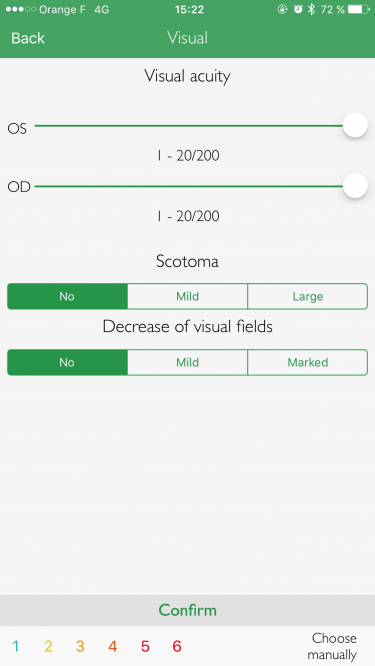Set Decrease of visual fields to Marked
The height and width of the screenshot is (666, 375).
[307, 362]
